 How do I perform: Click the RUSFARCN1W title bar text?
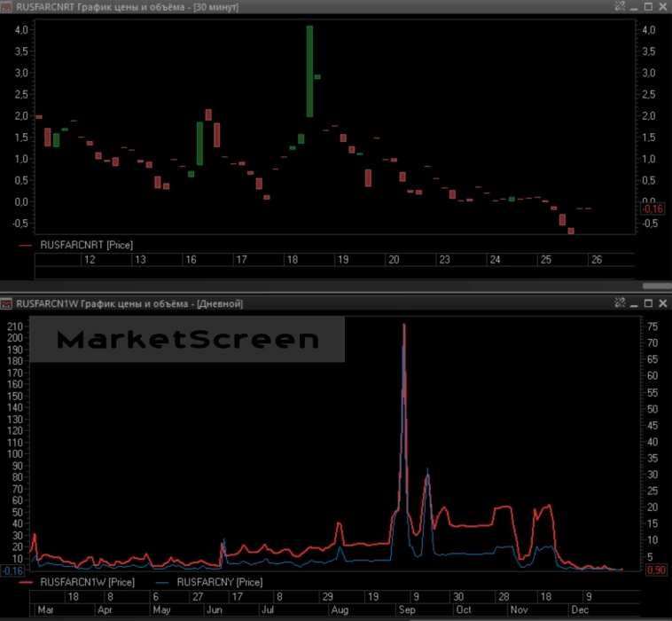(129, 304)
